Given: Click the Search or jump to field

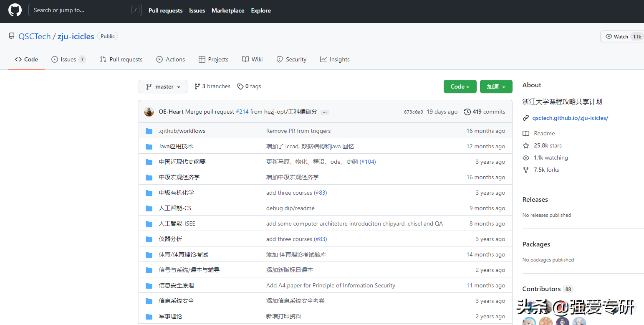Looking at the screenshot, I should tap(81, 10).
